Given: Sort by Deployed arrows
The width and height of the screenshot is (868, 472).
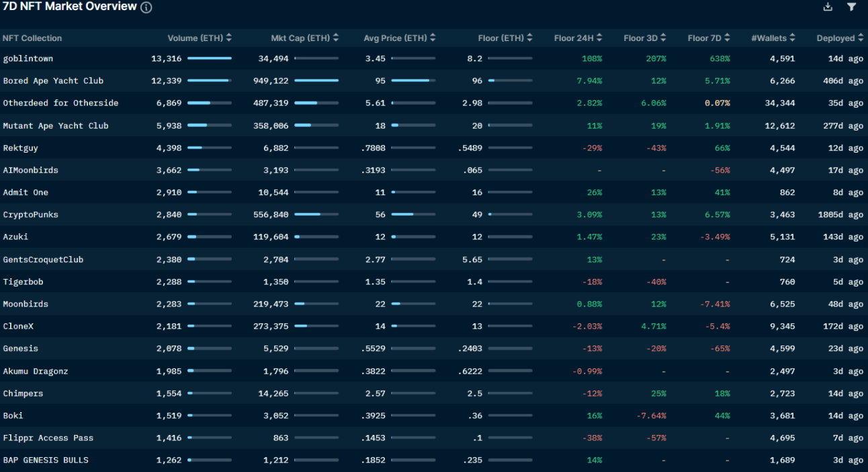Looking at the screenshot, I should click(x=861, y=38).
